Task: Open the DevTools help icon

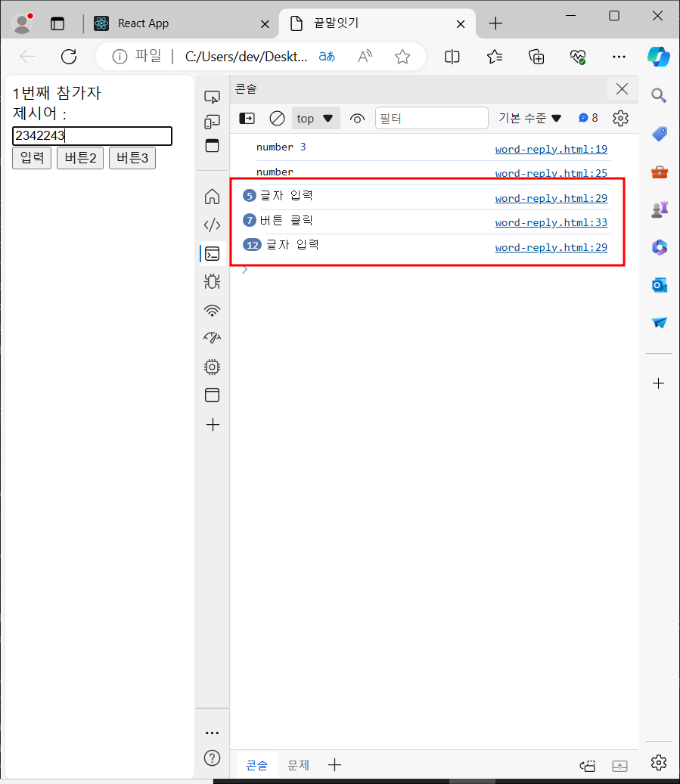Action: (212, 758)
